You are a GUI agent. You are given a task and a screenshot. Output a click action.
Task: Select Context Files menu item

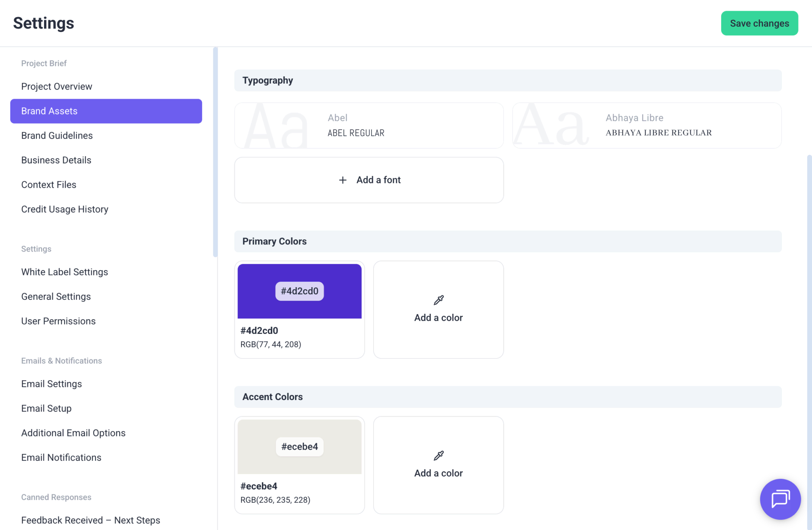click(49, 185)
